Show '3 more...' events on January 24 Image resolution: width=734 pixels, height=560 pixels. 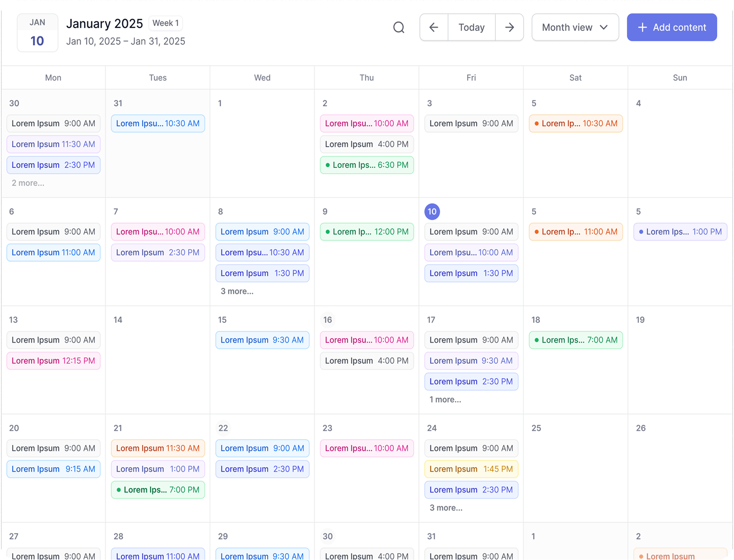click(x=446, y=508)
